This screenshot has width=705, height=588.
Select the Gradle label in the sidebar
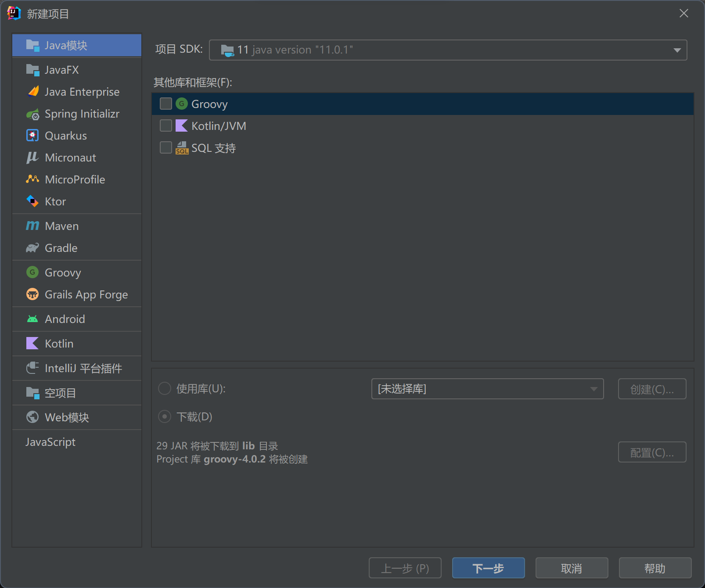(x=61, y=248)
